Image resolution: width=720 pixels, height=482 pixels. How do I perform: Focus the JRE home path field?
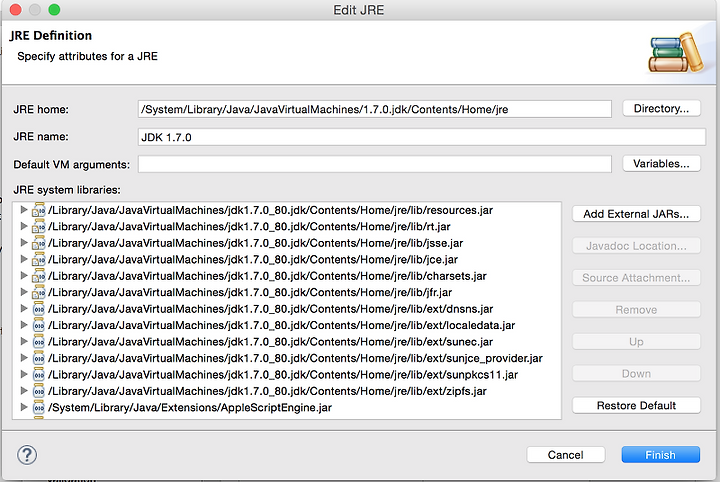pos(374,109)
